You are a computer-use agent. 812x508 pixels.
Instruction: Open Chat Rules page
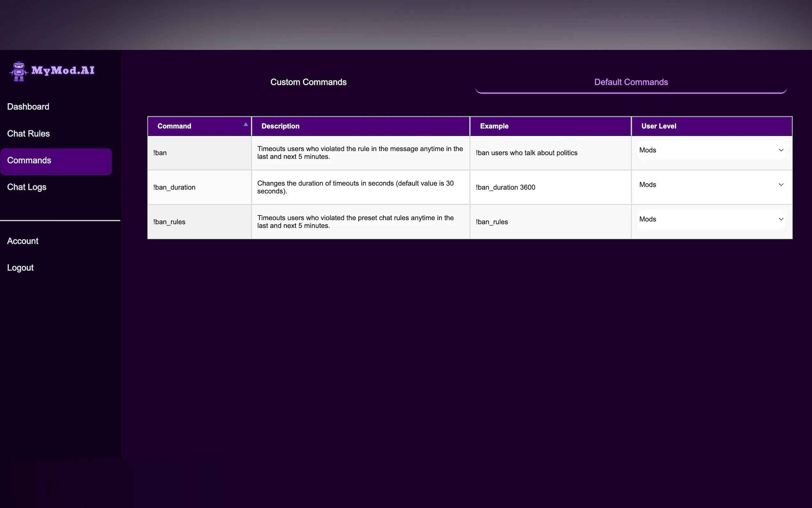point(28,134)
